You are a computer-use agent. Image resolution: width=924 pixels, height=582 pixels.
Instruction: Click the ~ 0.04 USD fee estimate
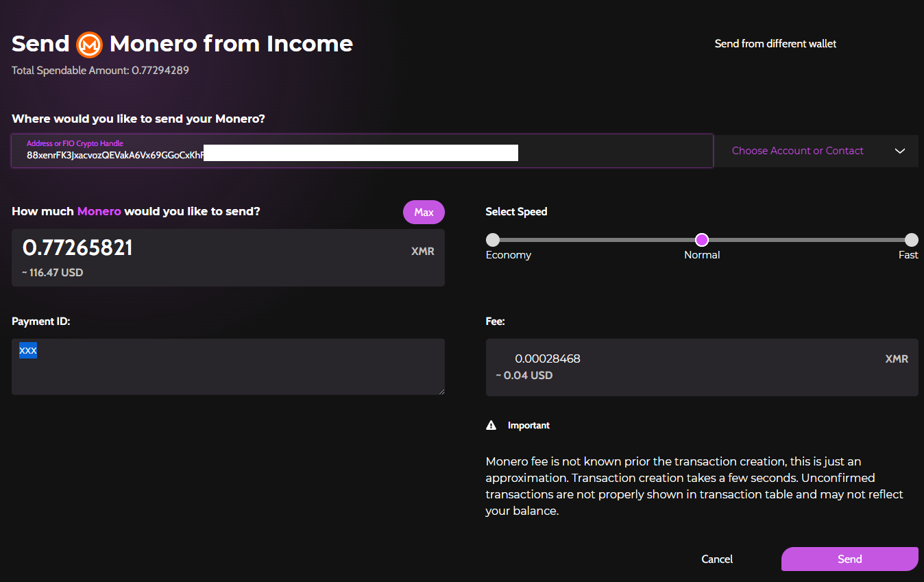tap(524, 376)
